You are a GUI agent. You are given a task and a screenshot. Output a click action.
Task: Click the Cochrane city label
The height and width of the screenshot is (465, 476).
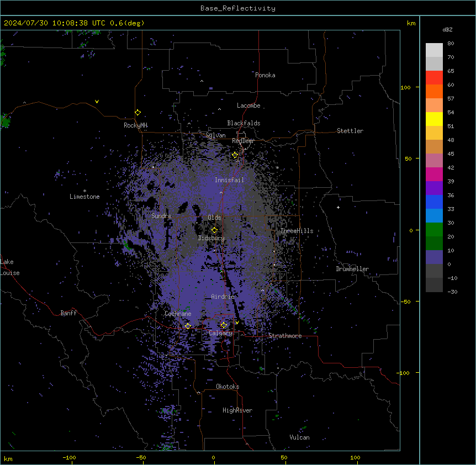pos(178,314)
